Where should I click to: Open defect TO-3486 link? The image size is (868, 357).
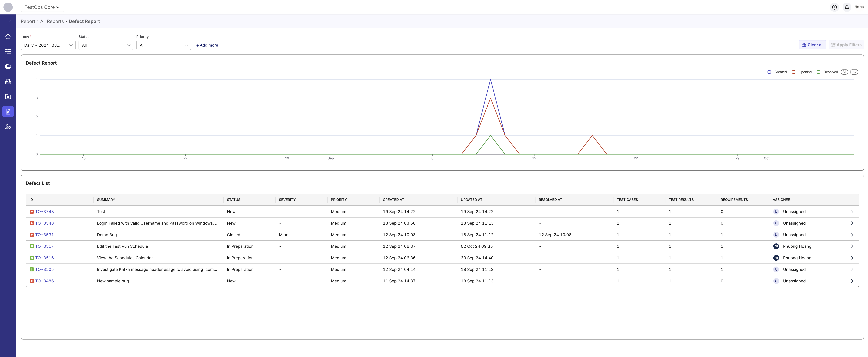click(x=44, y=281)
